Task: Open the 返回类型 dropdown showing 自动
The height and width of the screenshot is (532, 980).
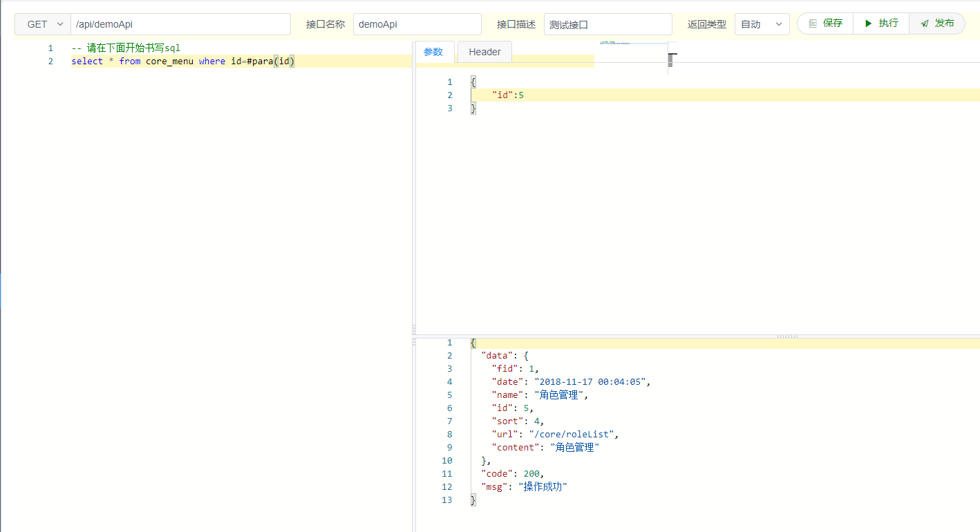Action: 762,24
